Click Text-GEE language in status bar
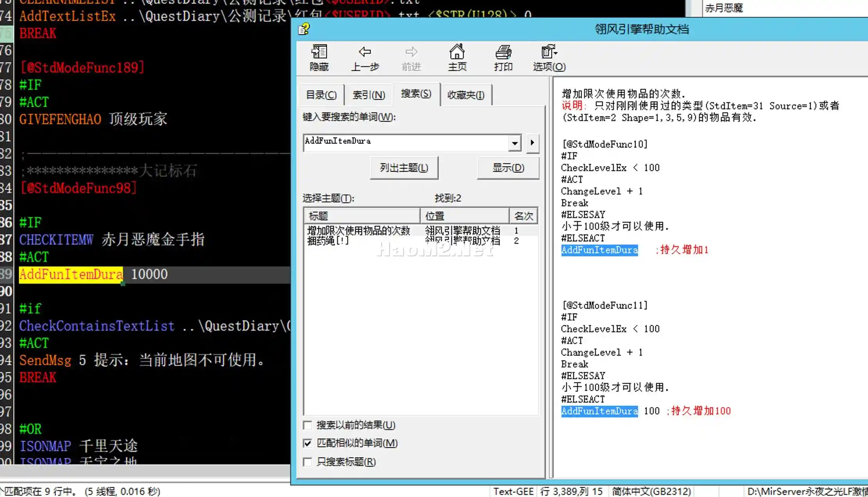Image resolution: width=868 pixels, height=497 pixels. (513, 491)
